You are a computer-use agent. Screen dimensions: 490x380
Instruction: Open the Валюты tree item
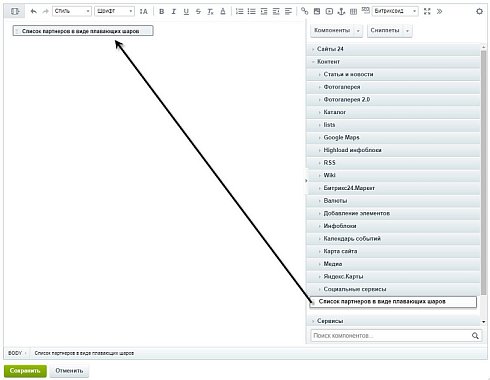click(x=393, y=201)
